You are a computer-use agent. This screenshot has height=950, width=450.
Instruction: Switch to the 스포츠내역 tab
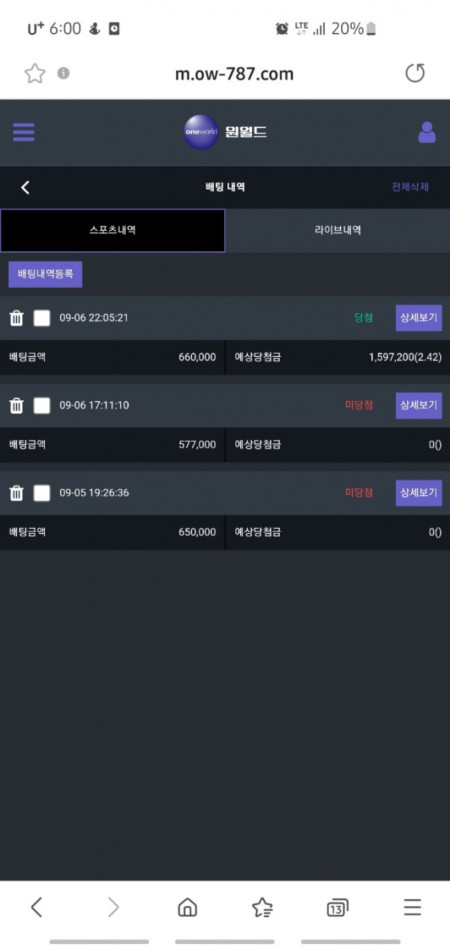coord(113,230)
